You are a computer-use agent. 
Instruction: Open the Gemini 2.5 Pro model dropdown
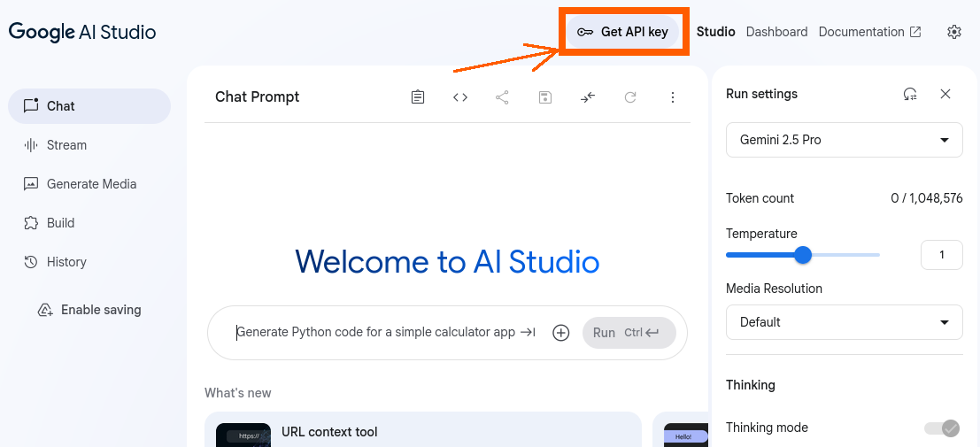(x=844, y=140)
